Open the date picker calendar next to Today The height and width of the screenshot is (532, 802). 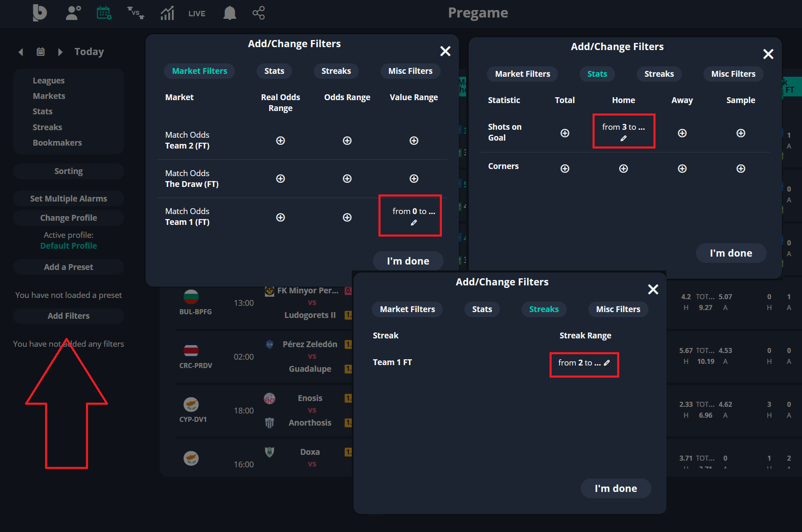pyautogui.click(x=40, y=51)
